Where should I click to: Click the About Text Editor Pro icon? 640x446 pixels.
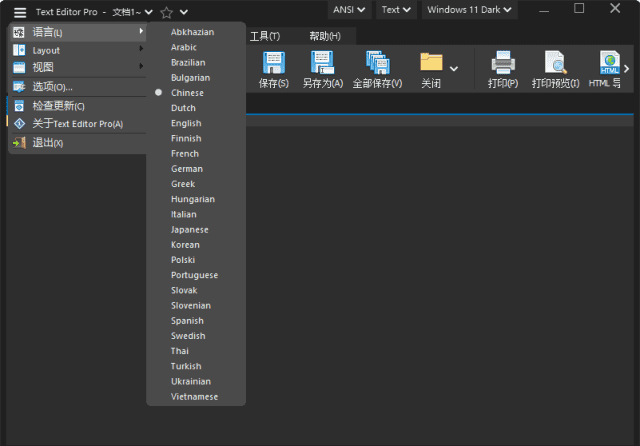19,124
